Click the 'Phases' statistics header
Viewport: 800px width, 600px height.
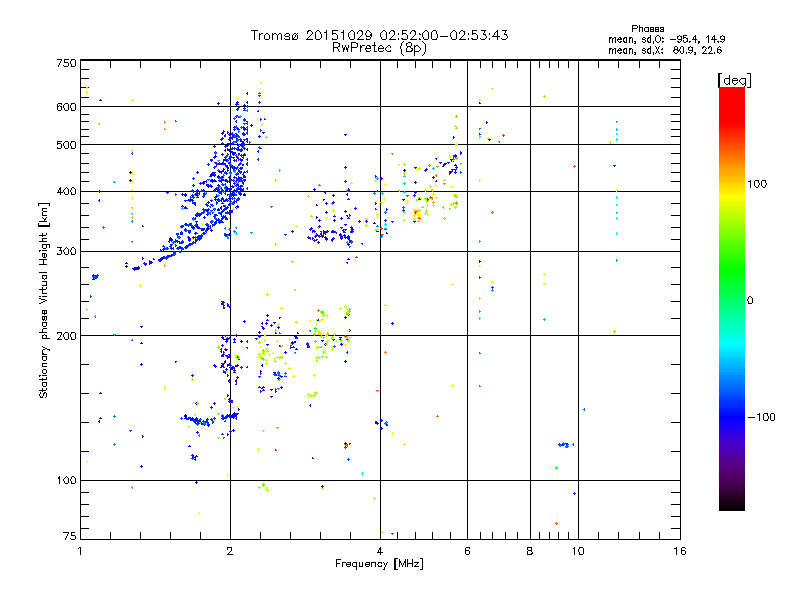(647, 29)
